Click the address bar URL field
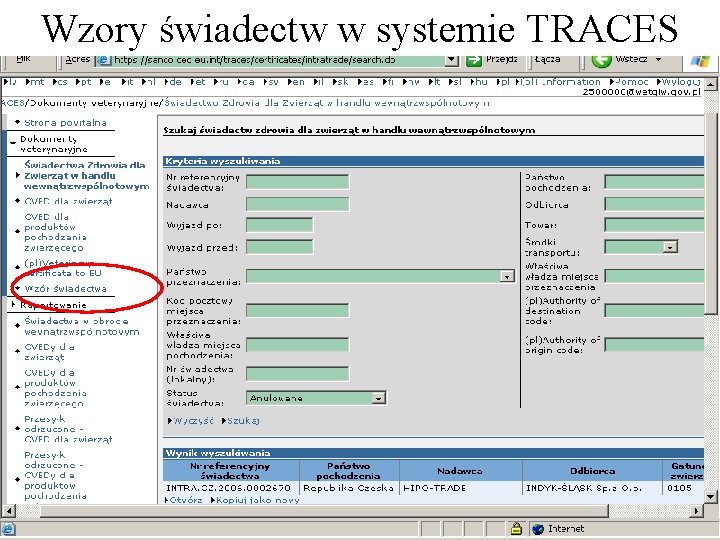The image size is (720, 540). point(278,60)
